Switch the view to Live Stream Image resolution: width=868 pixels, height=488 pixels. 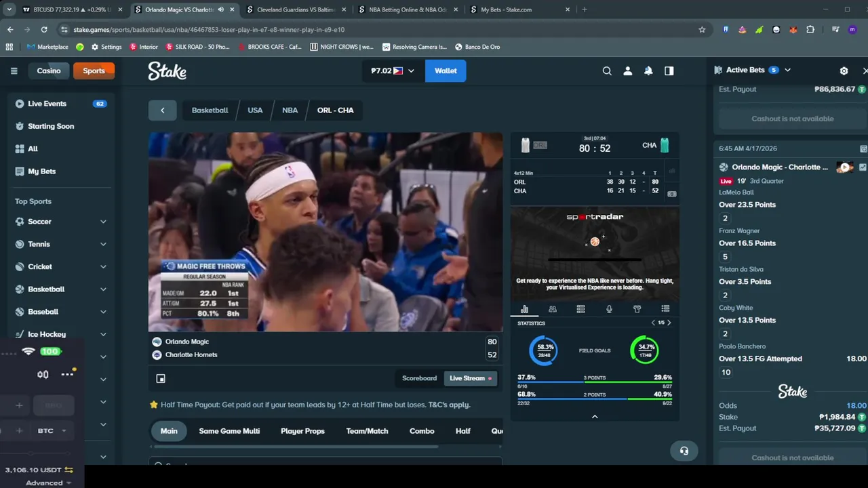[x=471, y=378]
